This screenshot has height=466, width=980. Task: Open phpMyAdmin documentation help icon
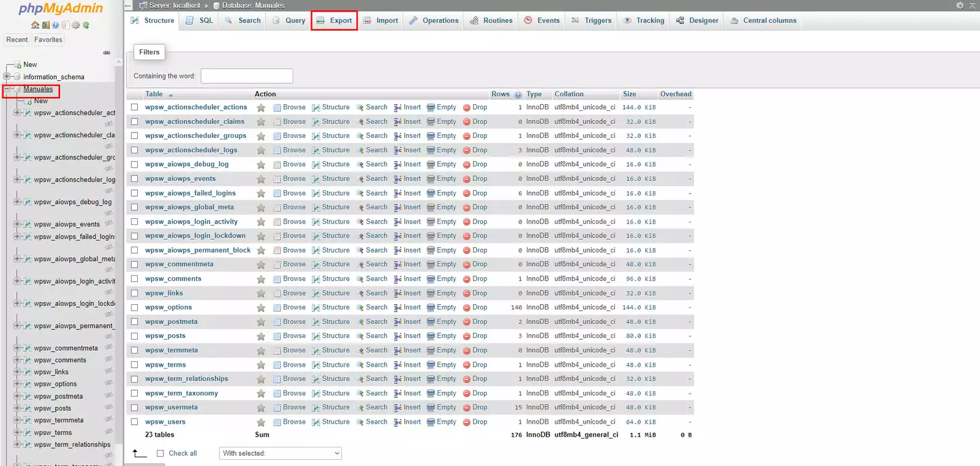(55, 25)
